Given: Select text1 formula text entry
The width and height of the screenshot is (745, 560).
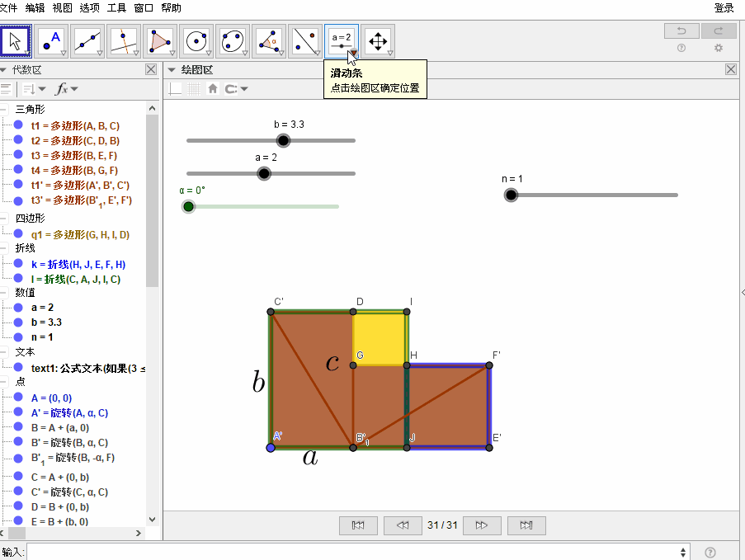Looking at the screenshot, I should [88, 368].
